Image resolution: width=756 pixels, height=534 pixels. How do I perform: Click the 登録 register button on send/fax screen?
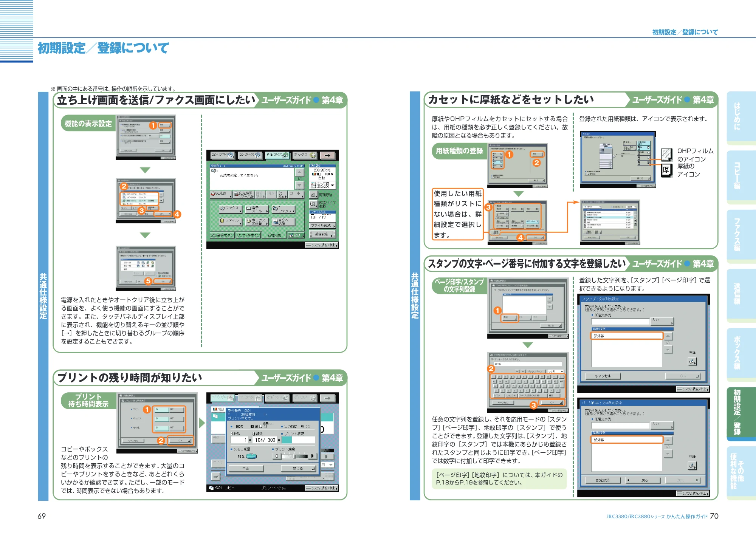(296, 235)
